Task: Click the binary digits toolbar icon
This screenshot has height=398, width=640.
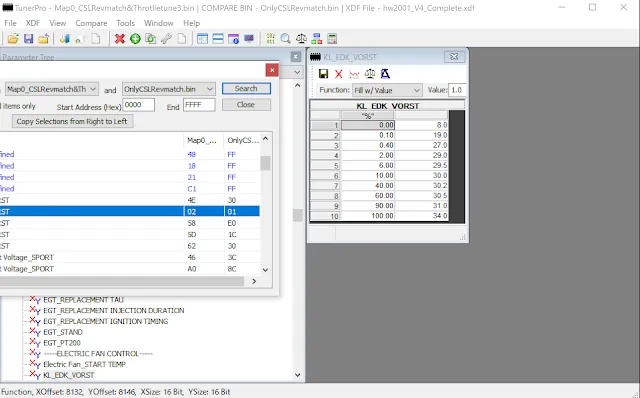Action: [270, 39]
